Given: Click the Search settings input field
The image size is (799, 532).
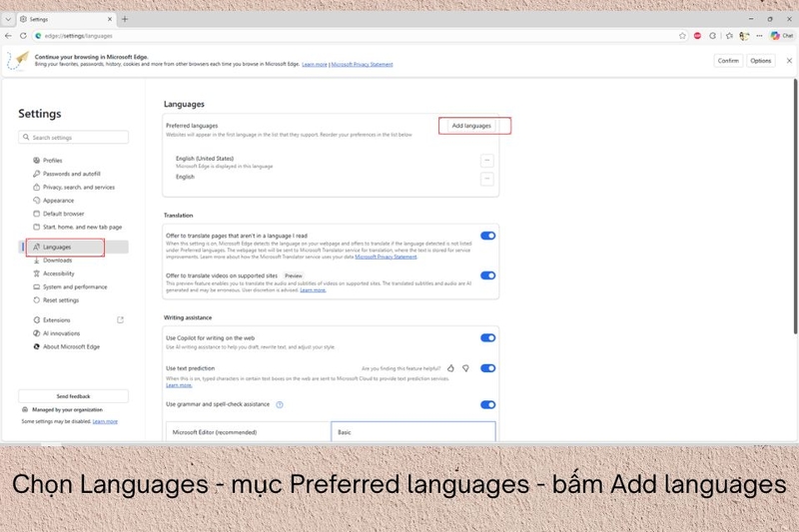Looking at the screenshot, I should 73,138.
